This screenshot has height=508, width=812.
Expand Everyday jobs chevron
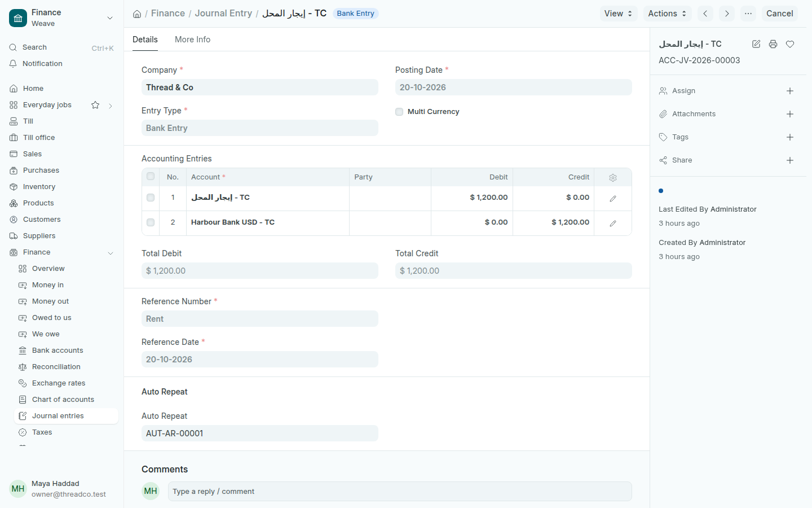(111, 106)
